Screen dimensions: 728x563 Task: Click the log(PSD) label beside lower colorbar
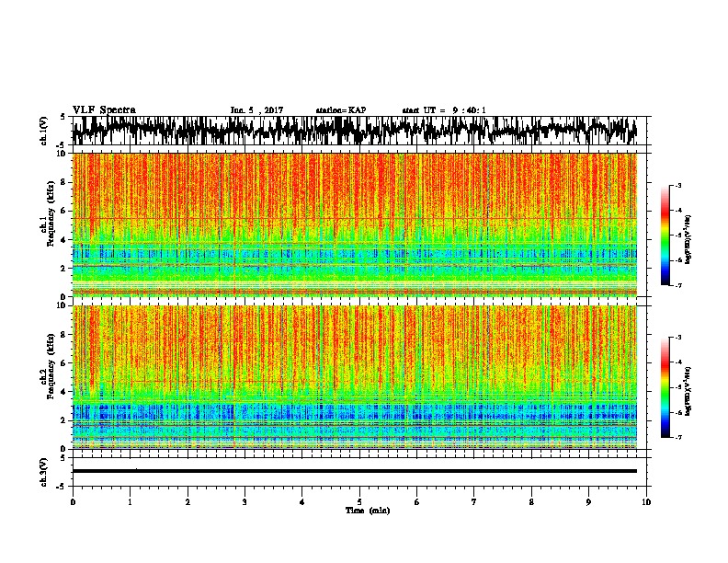(688, 391)
